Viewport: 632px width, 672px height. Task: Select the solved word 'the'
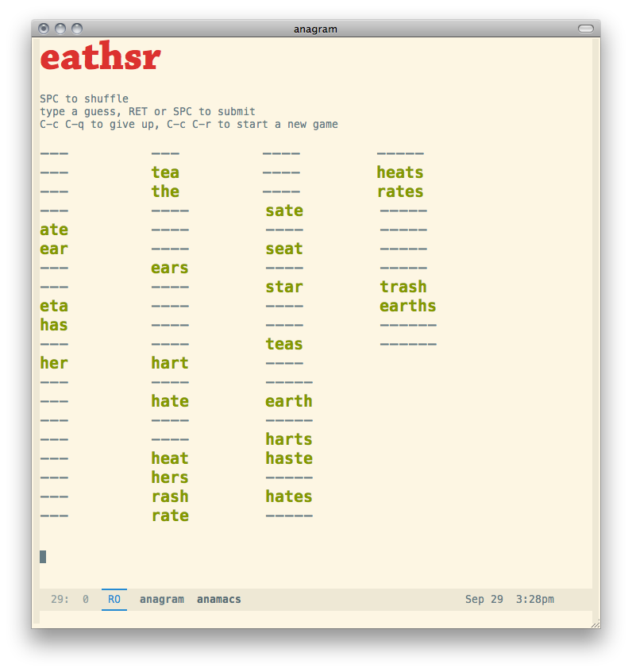click(x=165, y=191)
